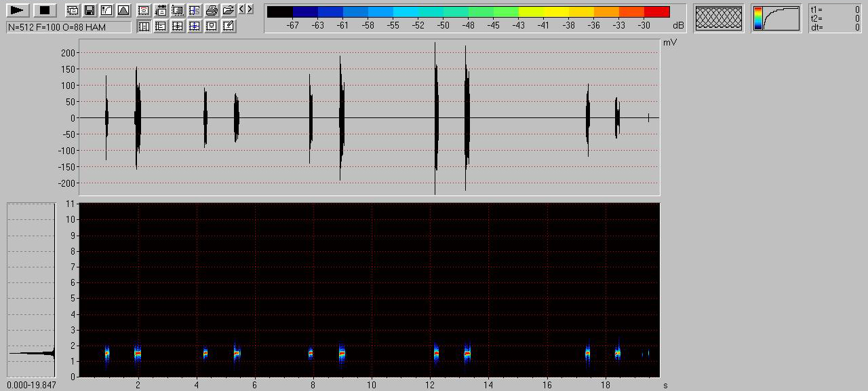Open the color palette intensity curve panel
This screenshot has width=868, height=391.
pos(776,18)
